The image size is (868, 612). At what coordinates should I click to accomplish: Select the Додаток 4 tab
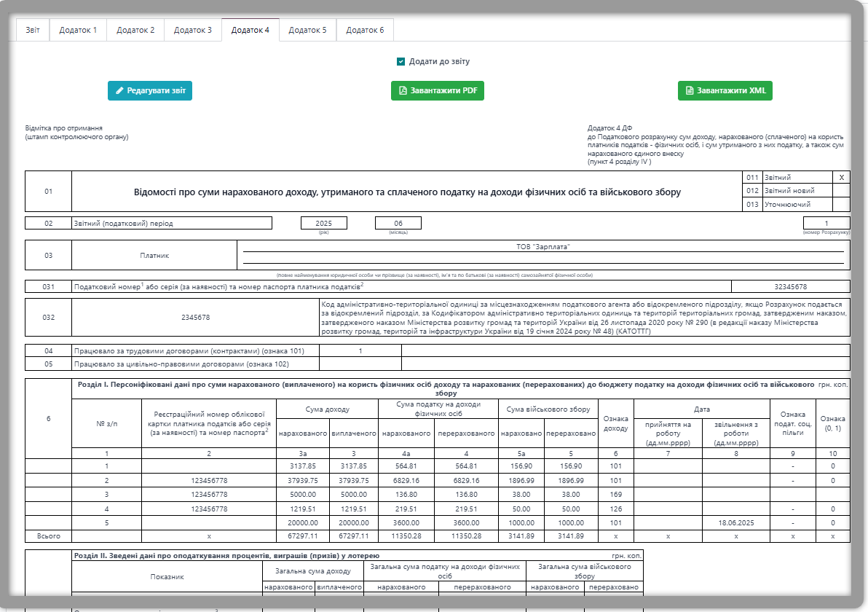pyautogui.click(x=250, y=30)
